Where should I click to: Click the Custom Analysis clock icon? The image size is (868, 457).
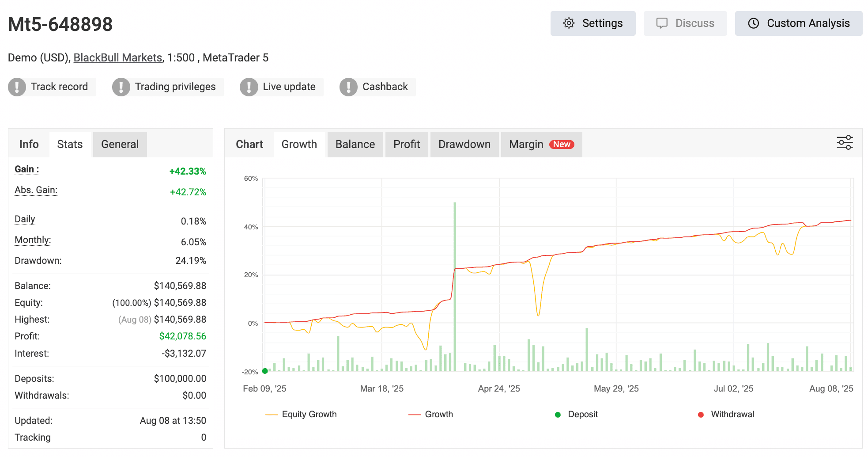point(754,23)
